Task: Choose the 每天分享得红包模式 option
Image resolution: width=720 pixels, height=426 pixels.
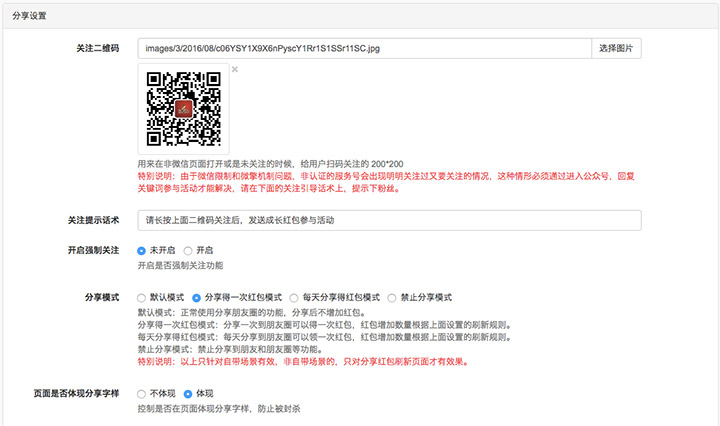Action: (294, 298)
